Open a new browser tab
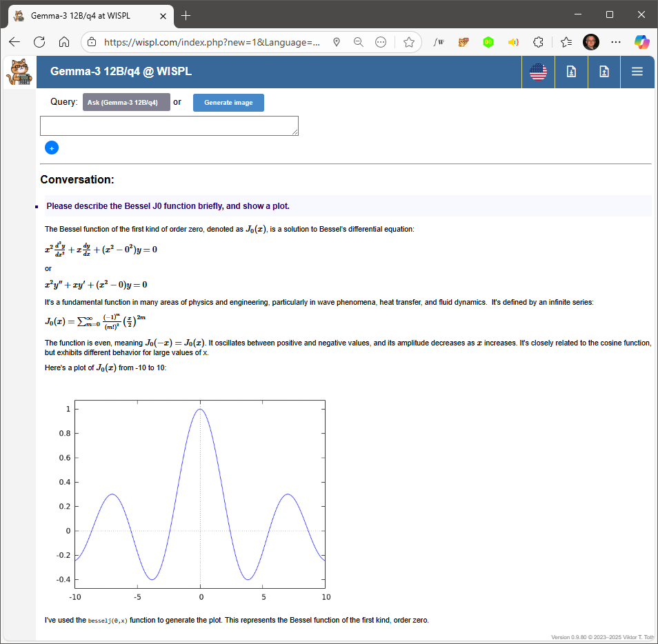 pyautogui.click(x=186, y=15)
